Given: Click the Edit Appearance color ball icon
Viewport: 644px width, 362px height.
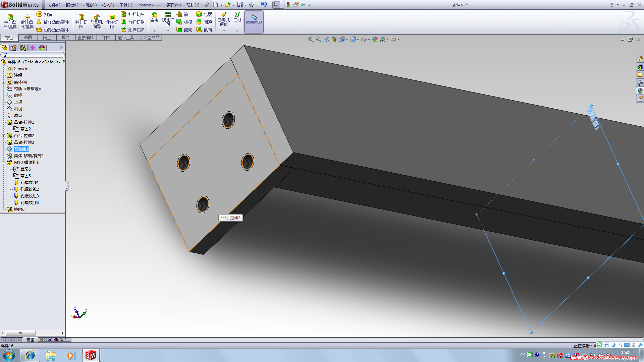Looking at the screenshot, I should 375,39.
